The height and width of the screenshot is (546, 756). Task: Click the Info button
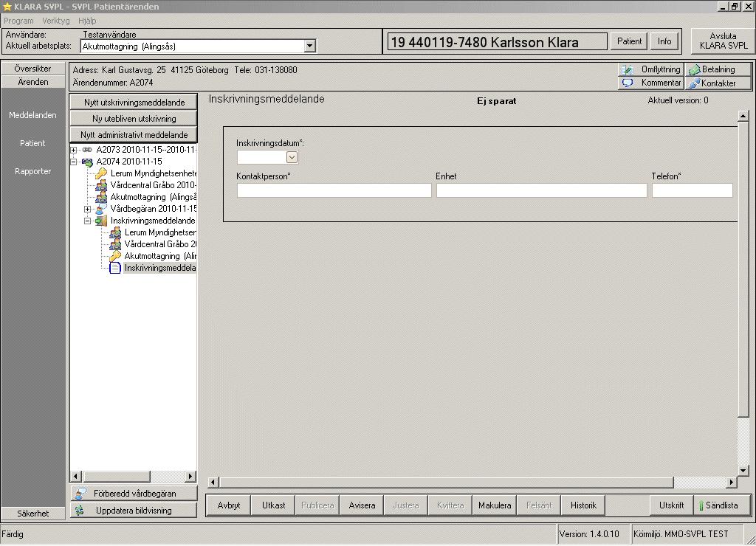[x=664, y=41]
